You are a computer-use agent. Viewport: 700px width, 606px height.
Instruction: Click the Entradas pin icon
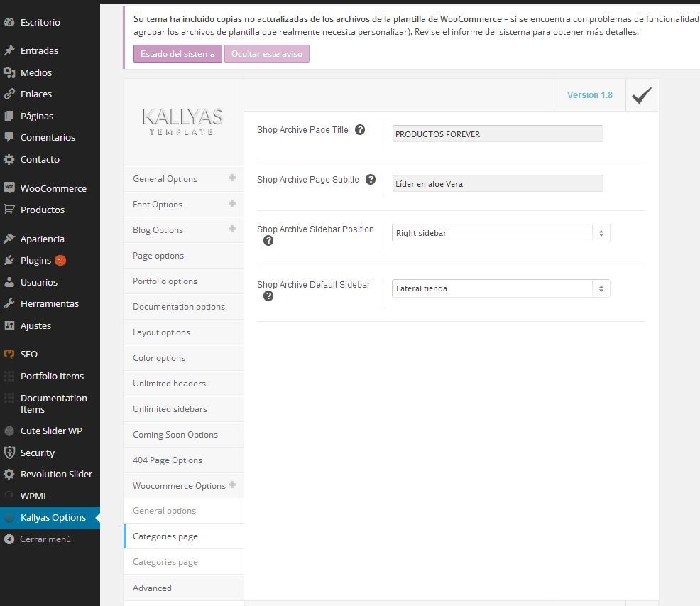pos(9,50)
